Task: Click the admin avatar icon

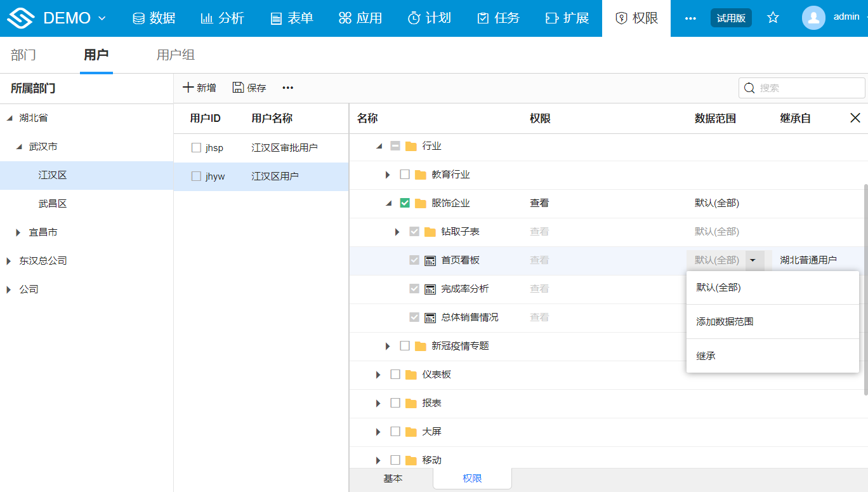Action: tap(813, 18)
